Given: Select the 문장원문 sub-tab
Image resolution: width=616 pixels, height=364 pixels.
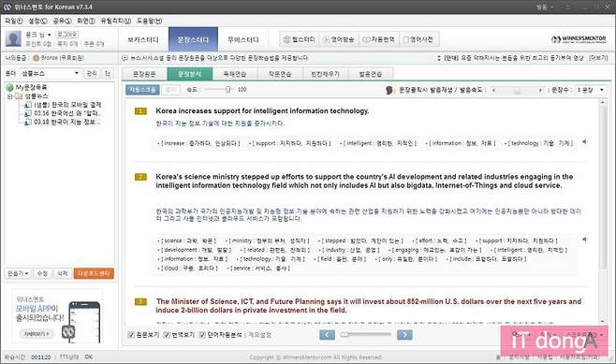Looking at the screenshot, I should pyautogui.click(x=144, y=74).
